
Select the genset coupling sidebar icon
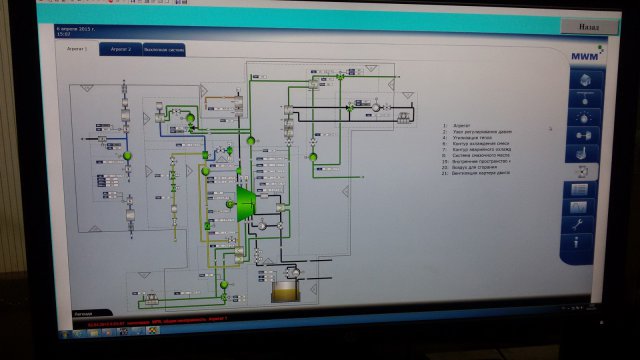tap(583, 136)
